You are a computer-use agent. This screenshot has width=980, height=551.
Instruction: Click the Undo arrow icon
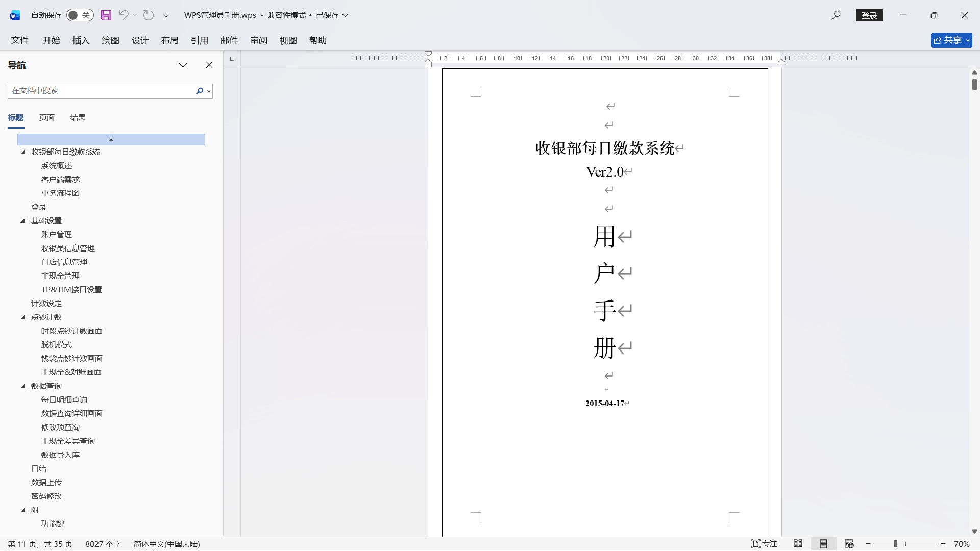[124, 15]
